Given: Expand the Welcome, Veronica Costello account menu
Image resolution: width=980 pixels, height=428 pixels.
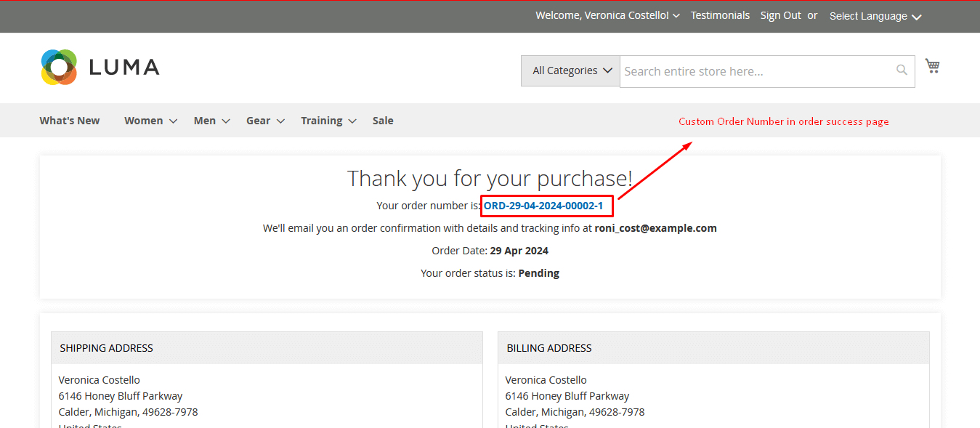Looking at the screenshot, I should tap(607, 15).
